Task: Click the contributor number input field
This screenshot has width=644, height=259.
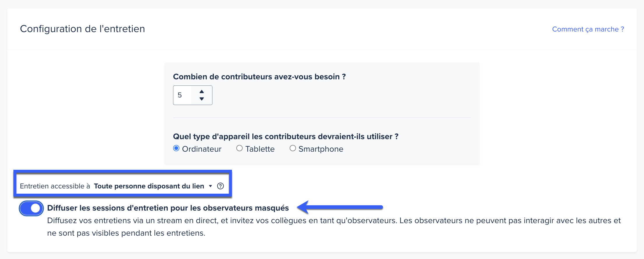Action: 182,95
